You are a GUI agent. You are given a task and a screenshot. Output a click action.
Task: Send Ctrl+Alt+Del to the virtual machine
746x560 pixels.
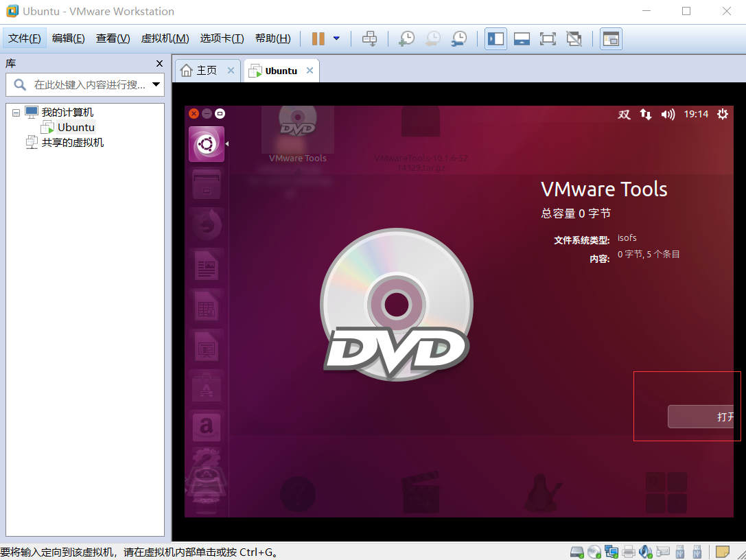pos(369,38)
